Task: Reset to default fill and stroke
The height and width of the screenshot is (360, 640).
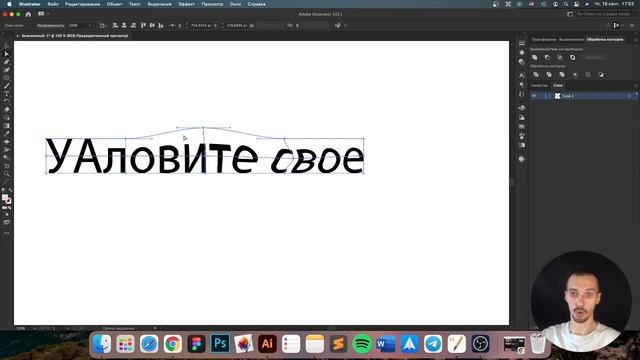Action: pyautogui.click(x=4, y=190)
